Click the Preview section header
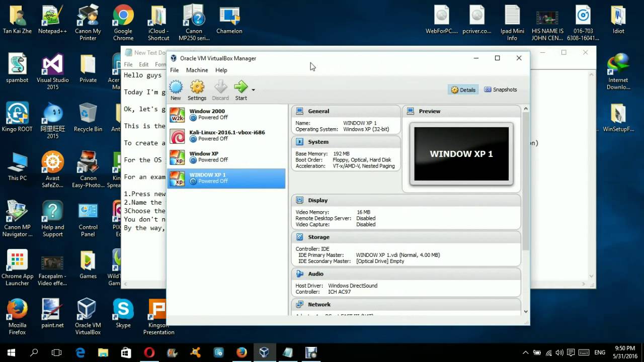 (461, 111)
